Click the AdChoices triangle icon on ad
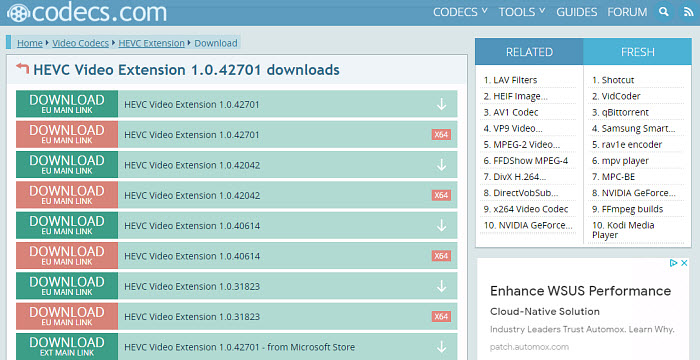The height and width of the screenshot is (360, 700). click(674, 263)
